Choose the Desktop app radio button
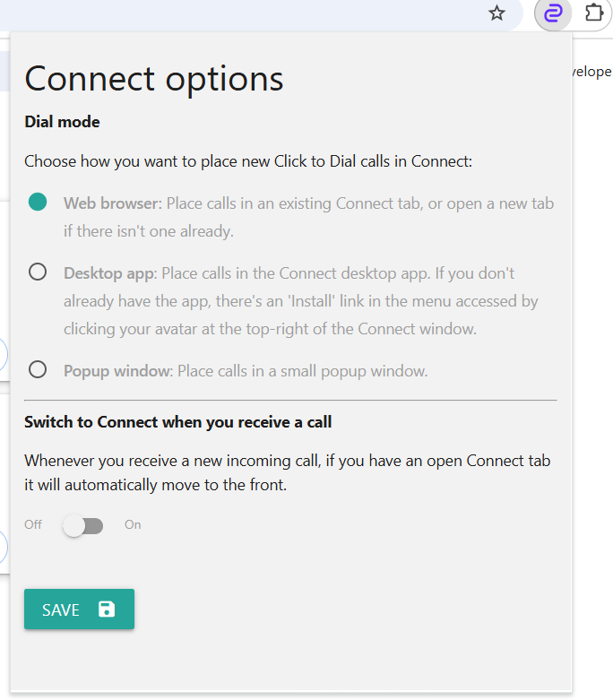Viewport: 613px width, 700px height. point(38,272)
